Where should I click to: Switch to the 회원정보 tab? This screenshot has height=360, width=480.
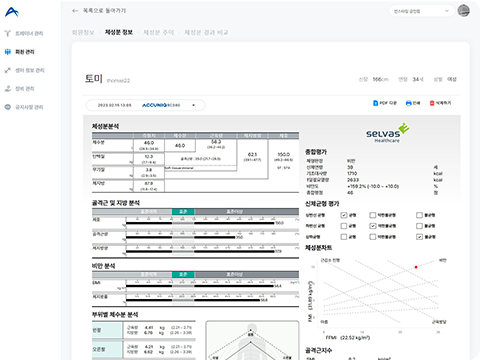[83, 32]
